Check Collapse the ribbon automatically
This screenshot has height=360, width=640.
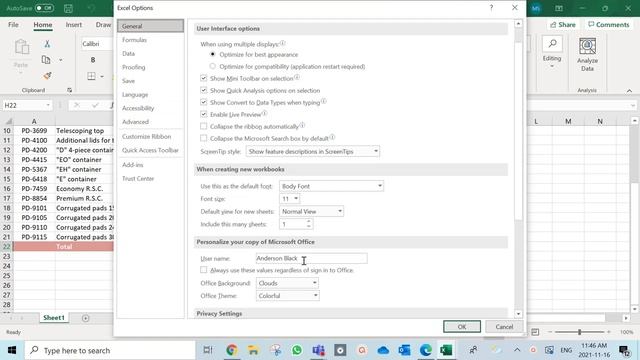click(x=204, y=126)
